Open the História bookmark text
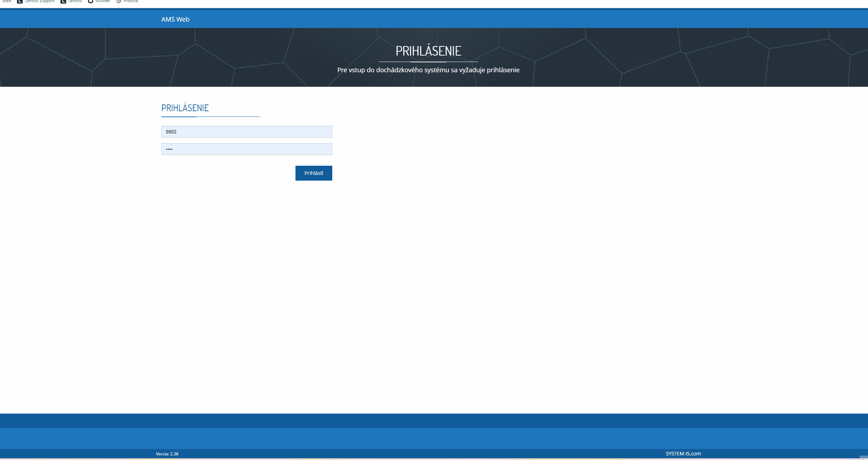Viewport: 868px width, 460px height. click(x=131, y=1)
